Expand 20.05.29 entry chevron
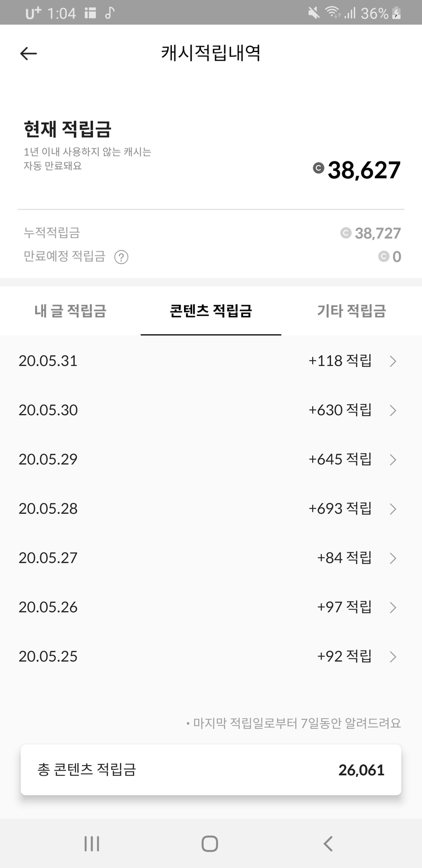The height and width of the screenshot is (868, 422). [393, 460]
